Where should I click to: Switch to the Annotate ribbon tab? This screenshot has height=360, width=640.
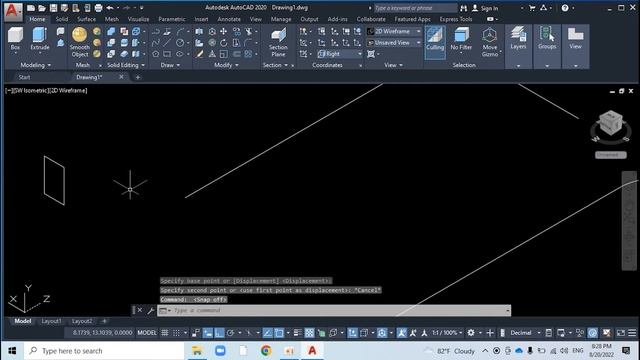pos(229,19)
